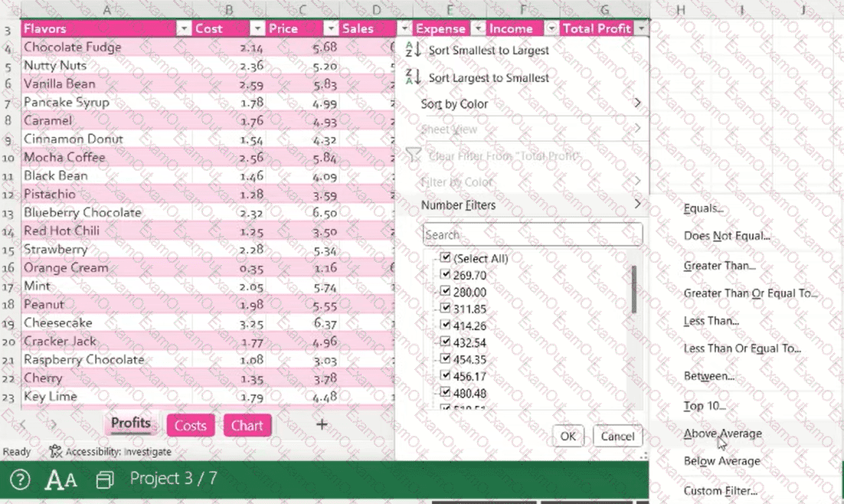Click the Accessibility Investigate status icon
The height and width of the screenshot is (504, 844).
[x=55, y=452]
